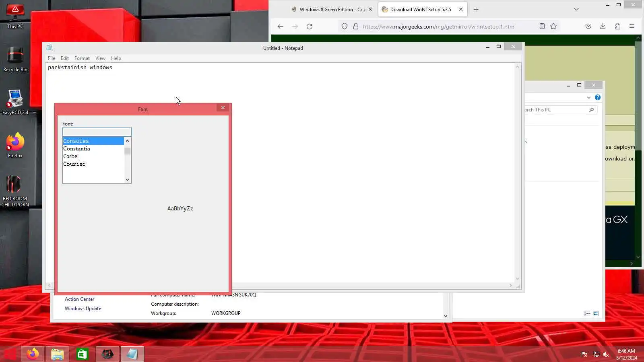The width and height of the screenshot is (644, 362).
Task: Click the Firefox forward arrow
Action: [295, 27]
